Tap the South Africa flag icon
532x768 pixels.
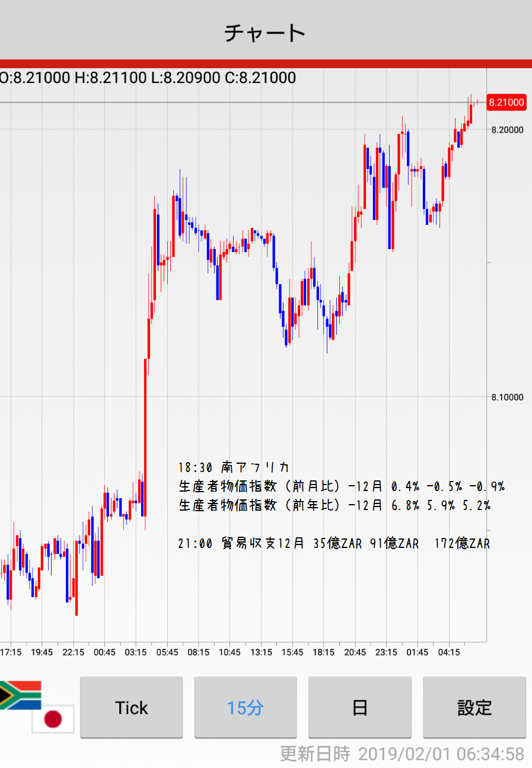20,694
